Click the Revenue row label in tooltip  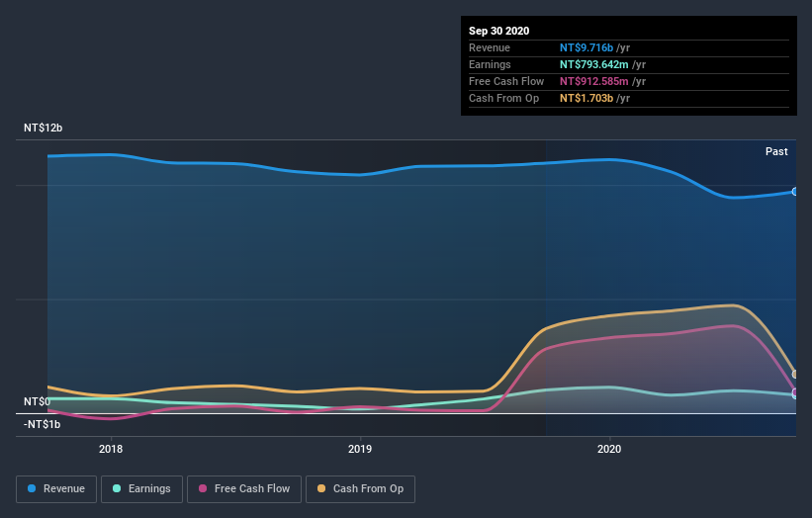(x=490, y=47)
